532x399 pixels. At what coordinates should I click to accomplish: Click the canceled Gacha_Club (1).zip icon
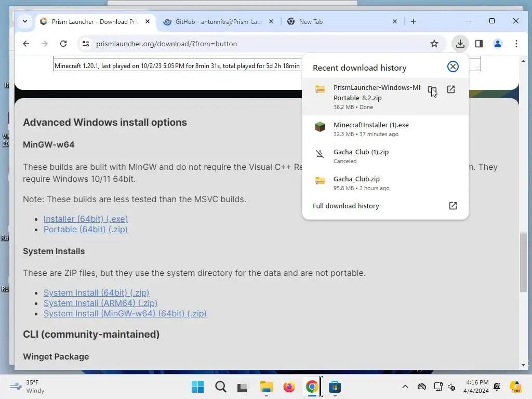(x=320, y=154)
